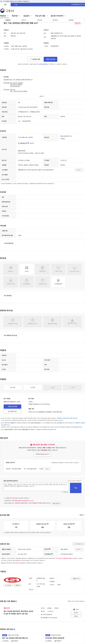
Task: Click the 서류 selection step card
Action: pos(13,387)
